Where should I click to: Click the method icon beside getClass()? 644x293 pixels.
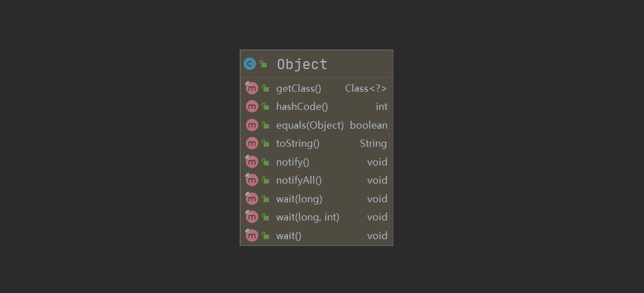252,88
